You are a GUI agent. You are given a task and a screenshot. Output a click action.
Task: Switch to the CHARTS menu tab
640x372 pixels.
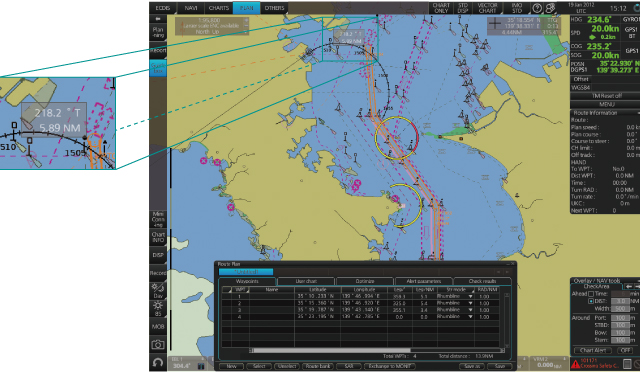219,8
